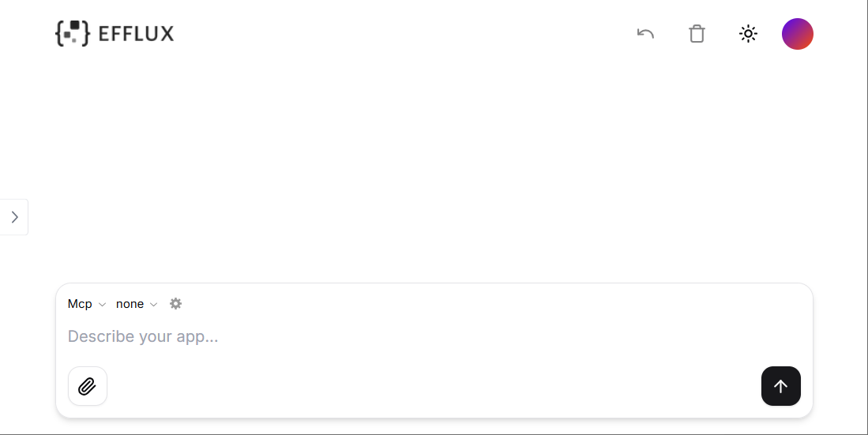Undo the last message with the arrow icon
This screenshot has width=868, height=435.
click(645, 34)
